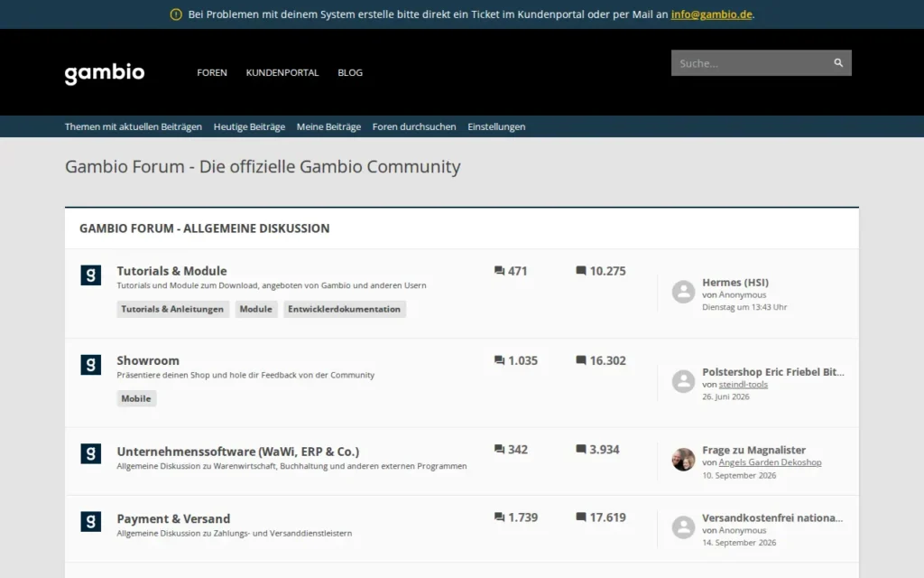Click Angels Garden Dekoshop photo avatar
The image size is (924, 578).
[x=684, y=460]
